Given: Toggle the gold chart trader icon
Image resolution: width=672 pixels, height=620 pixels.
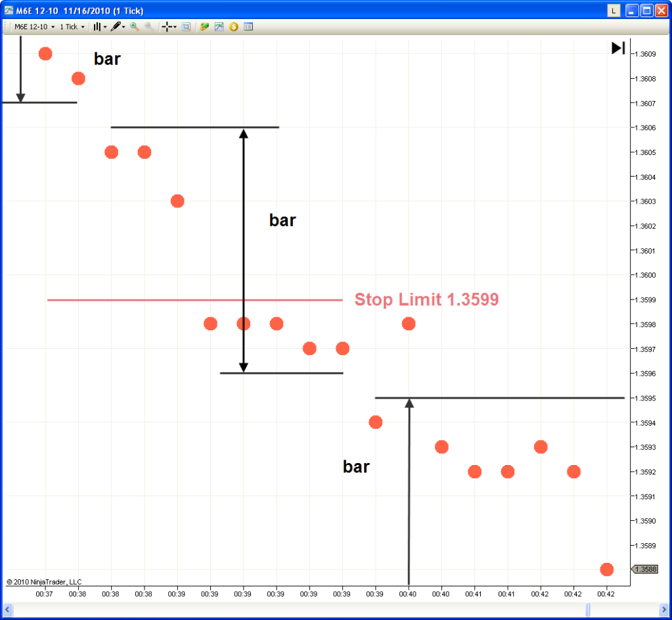Looking at the screenshot, I should coord(233,27).
